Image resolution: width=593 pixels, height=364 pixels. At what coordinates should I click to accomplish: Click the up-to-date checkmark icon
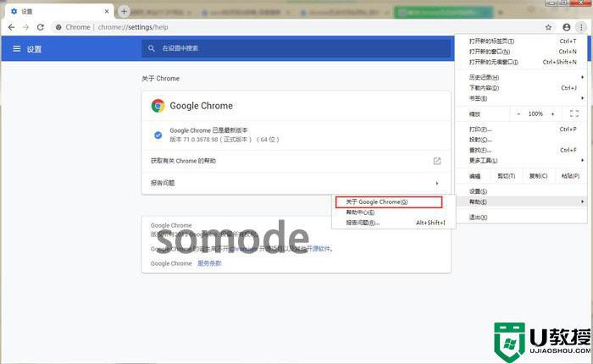158,135
